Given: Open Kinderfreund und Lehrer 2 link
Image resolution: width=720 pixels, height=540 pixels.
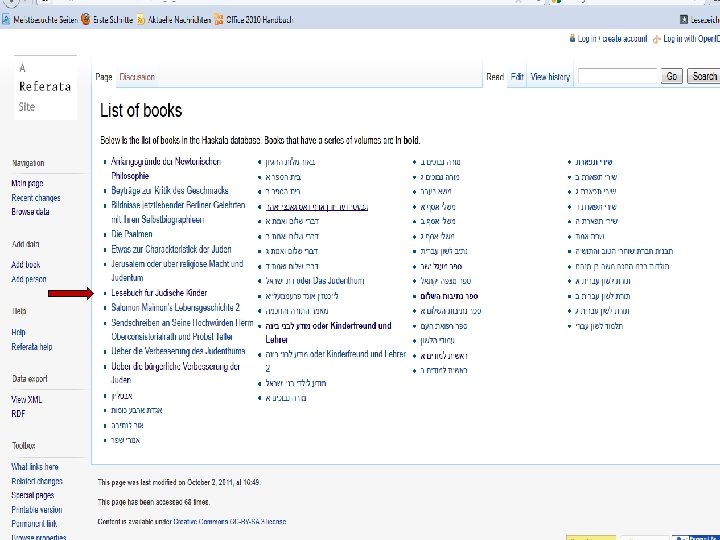Looking at the screenshot, I should 336,361.
